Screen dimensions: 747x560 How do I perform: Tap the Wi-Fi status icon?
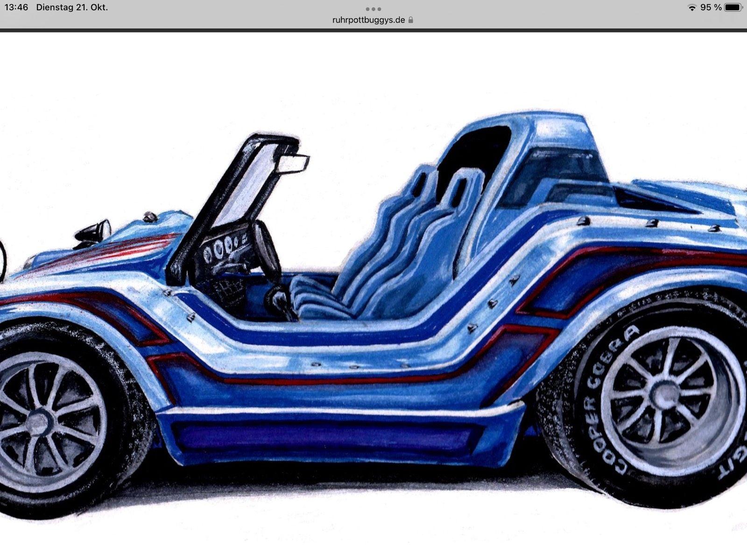(x=692, y=7)
